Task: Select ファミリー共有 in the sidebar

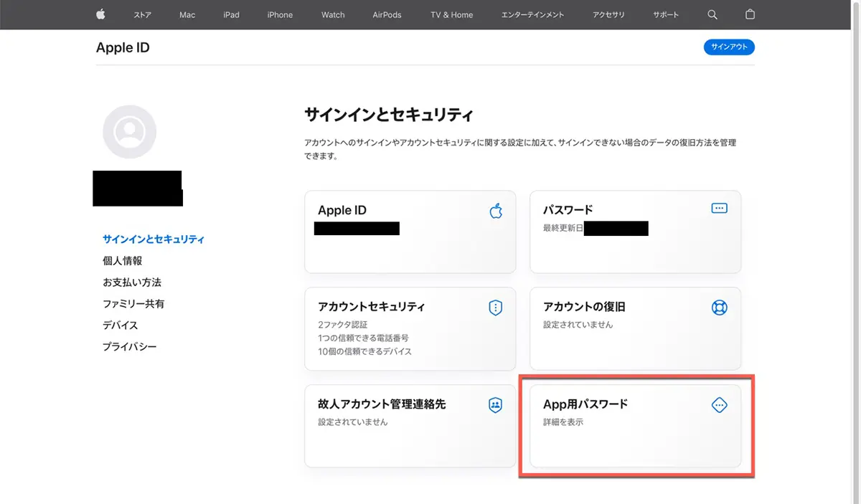Action: tap(133, 304)
